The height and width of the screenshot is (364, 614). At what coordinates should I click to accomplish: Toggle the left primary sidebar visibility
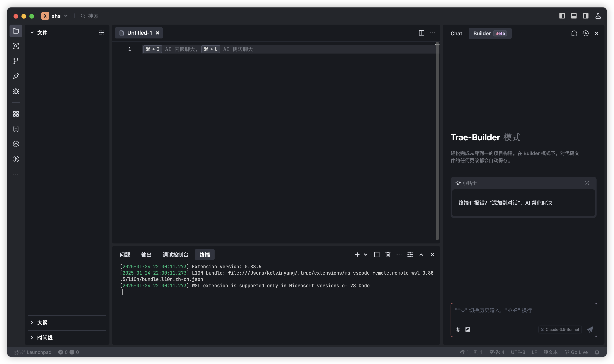562,16
